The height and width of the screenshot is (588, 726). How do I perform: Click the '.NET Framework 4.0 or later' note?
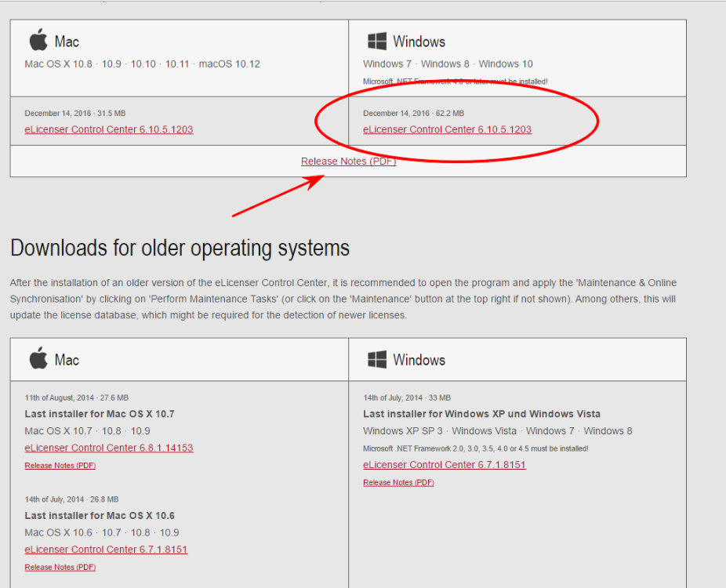456,82
